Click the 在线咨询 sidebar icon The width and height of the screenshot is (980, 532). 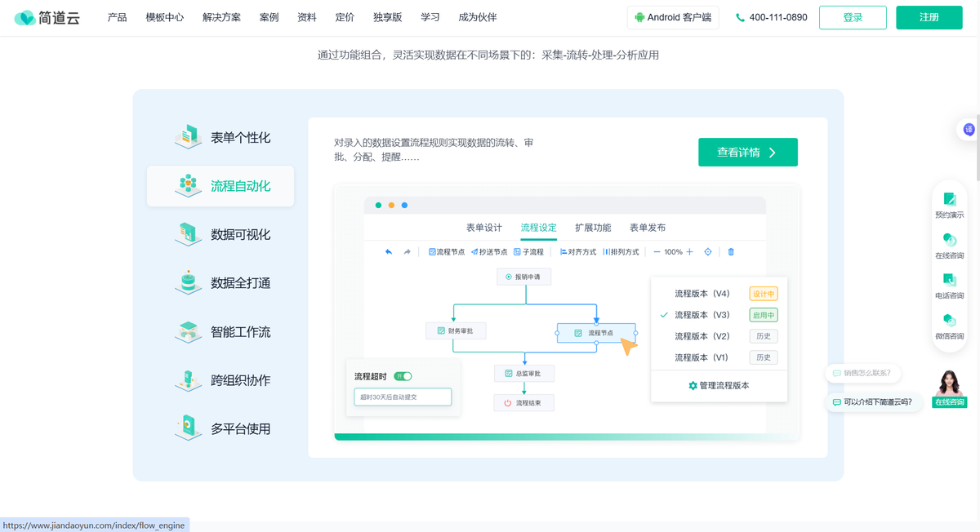tap(949, 239)
